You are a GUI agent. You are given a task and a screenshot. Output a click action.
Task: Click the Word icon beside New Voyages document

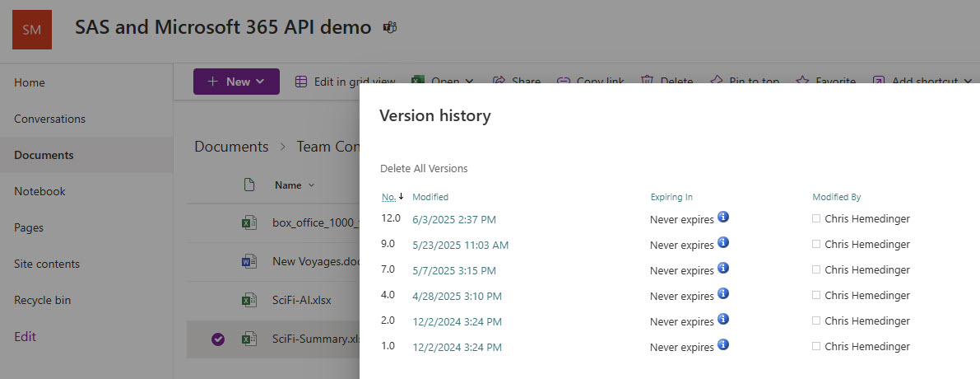[248, 262]
